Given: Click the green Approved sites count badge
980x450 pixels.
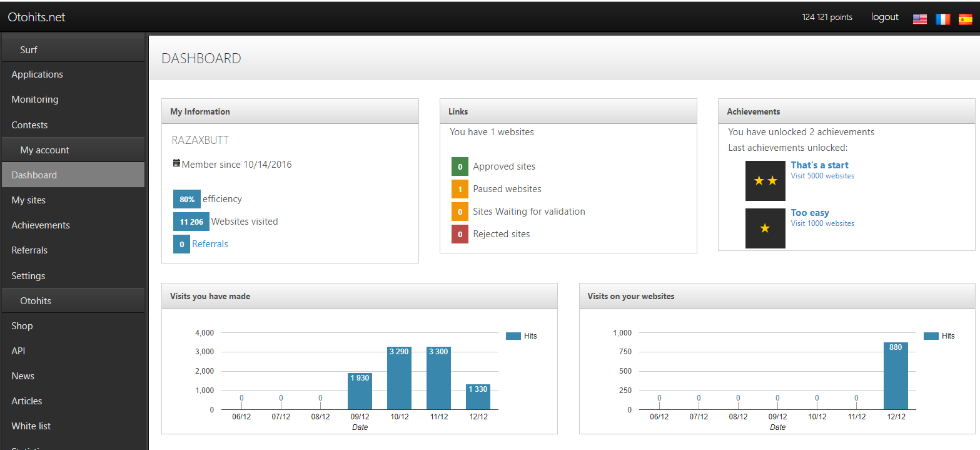Looking at the screenshot, I should (x=460, y=167).
